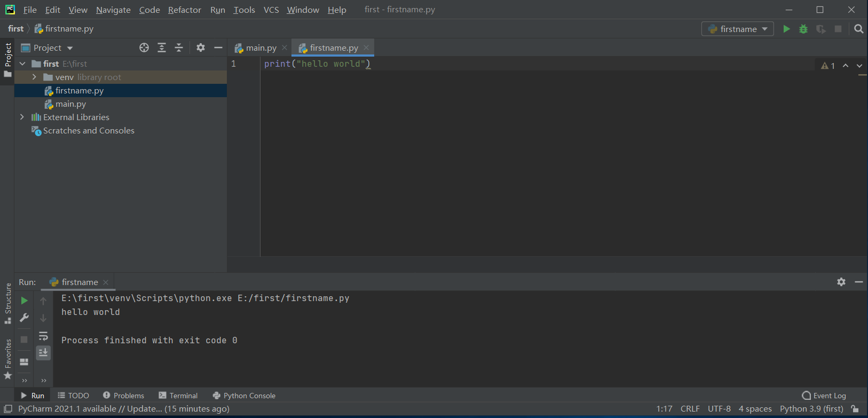Open the File menu

(x=30, y=10)
